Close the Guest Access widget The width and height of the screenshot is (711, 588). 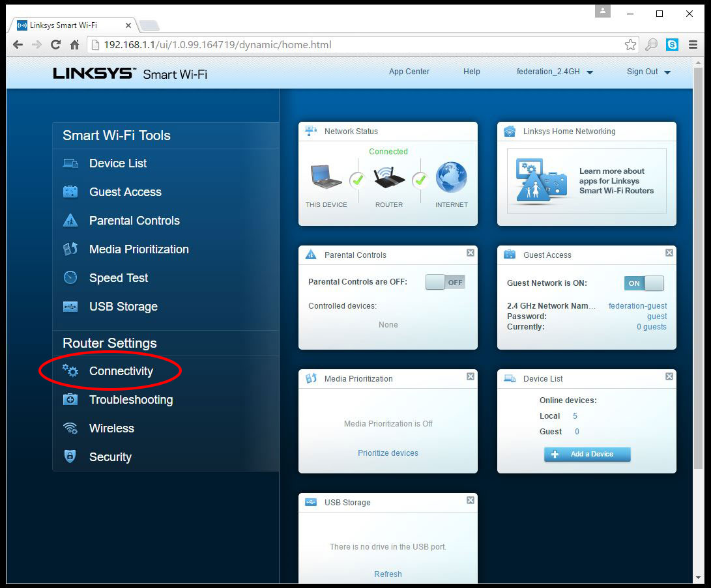point(669,253)
